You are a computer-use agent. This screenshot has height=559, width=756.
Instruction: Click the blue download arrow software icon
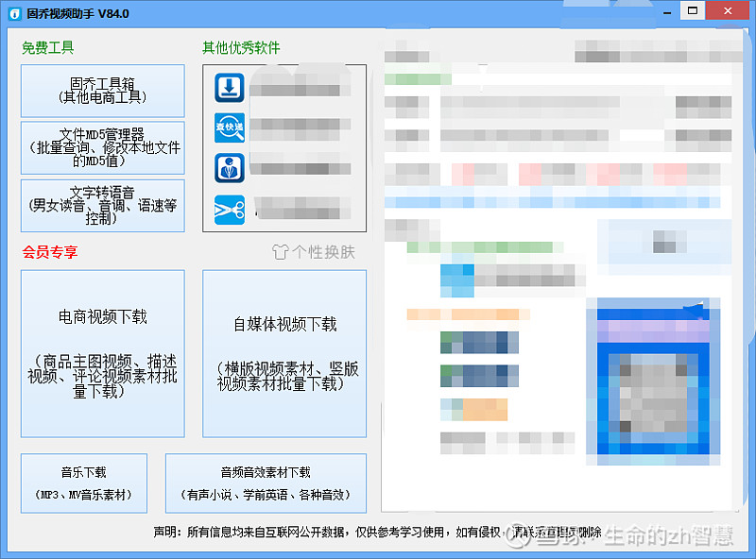[x=230, y=88]
